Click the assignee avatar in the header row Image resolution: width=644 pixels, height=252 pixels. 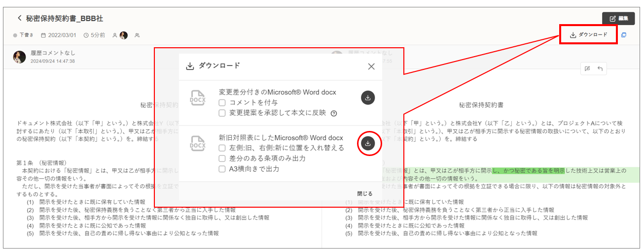[x=123, y=35]
